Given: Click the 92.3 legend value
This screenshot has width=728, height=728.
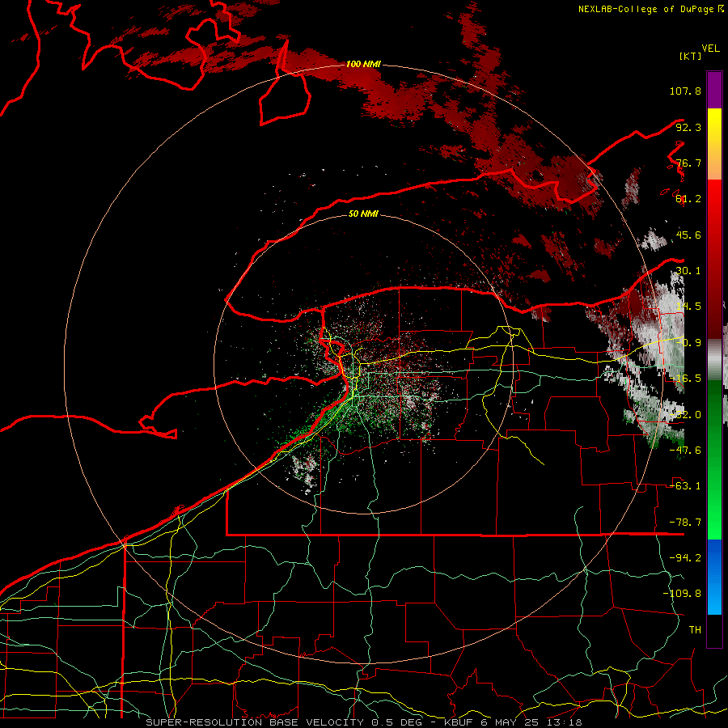Looking at the screenshot, I should tap(688, 127).
